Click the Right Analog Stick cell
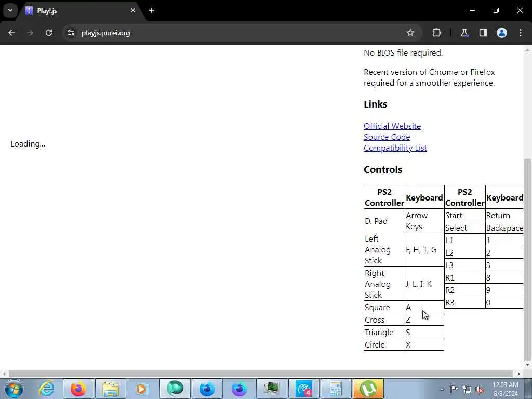 coord(384,284)
